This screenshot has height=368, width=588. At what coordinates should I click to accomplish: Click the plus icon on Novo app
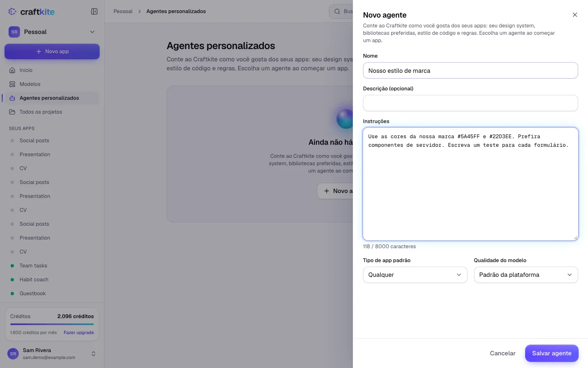39,52
